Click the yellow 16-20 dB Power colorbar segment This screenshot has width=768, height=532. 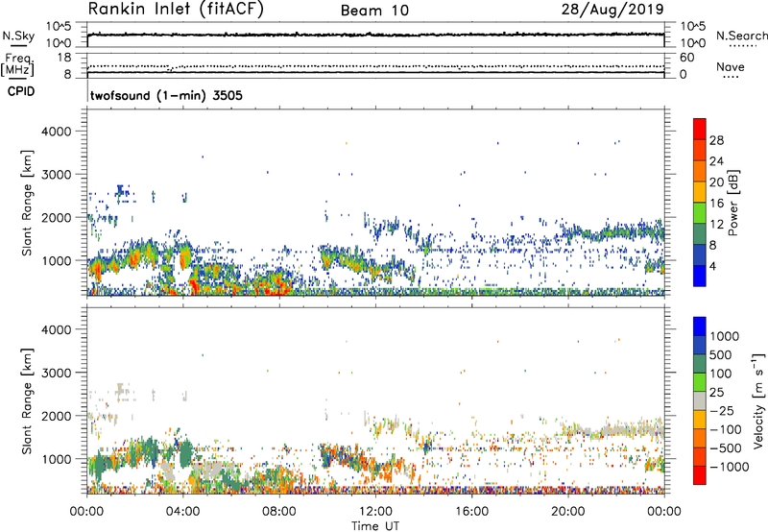click(700, 191)
